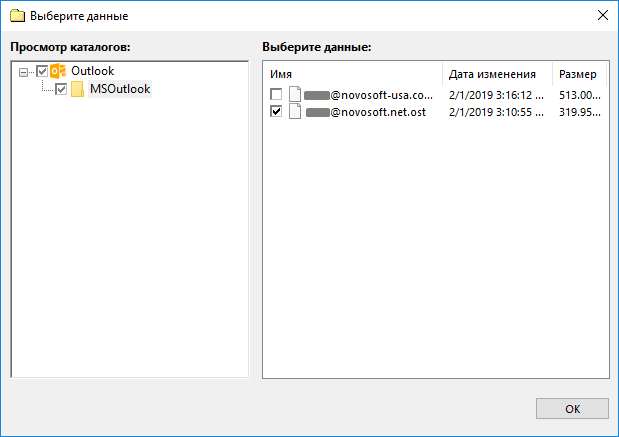Click the 513.00 size cell

click(578, 95)
